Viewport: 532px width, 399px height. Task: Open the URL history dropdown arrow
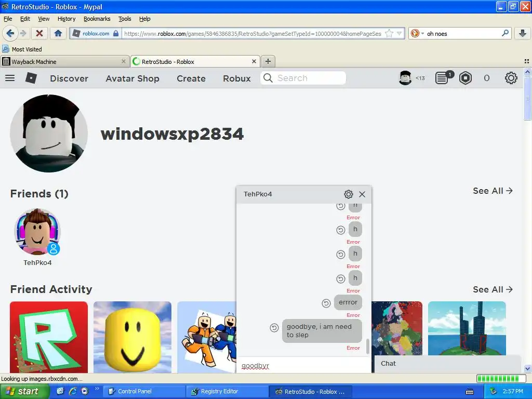(400, 33)
